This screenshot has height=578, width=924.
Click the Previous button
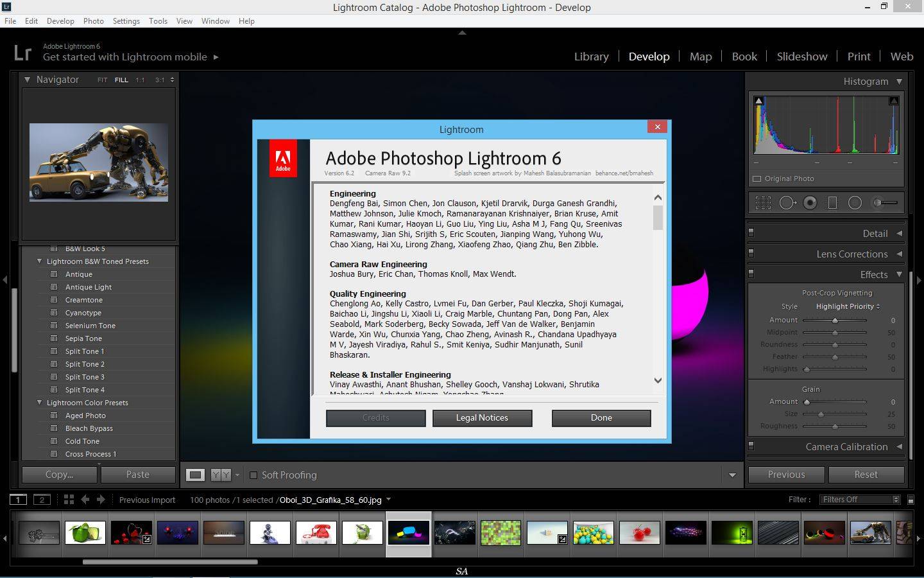pyautogui.click(x=786, y=475)
